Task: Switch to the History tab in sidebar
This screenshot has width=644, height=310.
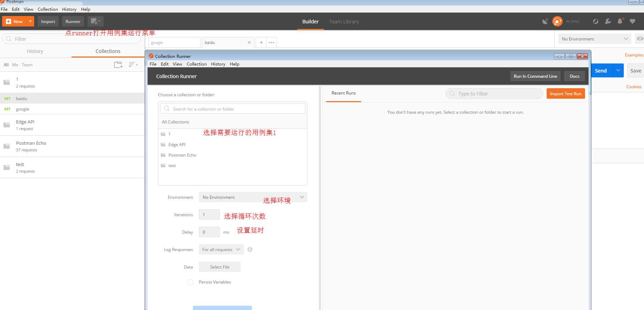Action: [35, 51]
